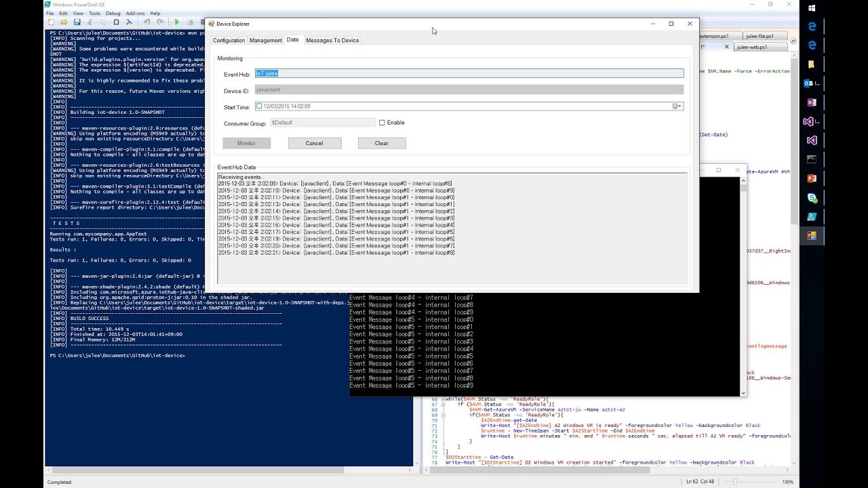This screenshot has width=868, height=488.
Task: Click the Run Selection icon in ISE toolbar
Action: click(190, 22)
